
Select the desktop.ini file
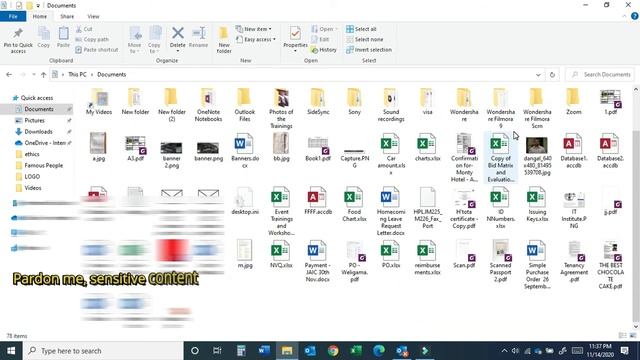tap(244, 201)
